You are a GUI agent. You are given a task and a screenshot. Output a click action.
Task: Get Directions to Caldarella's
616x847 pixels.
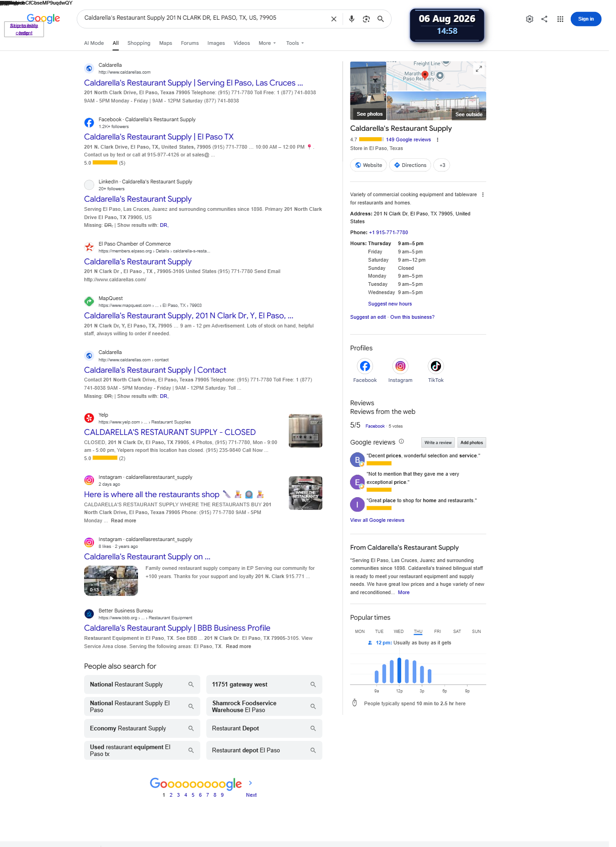(x=410, y=166)
